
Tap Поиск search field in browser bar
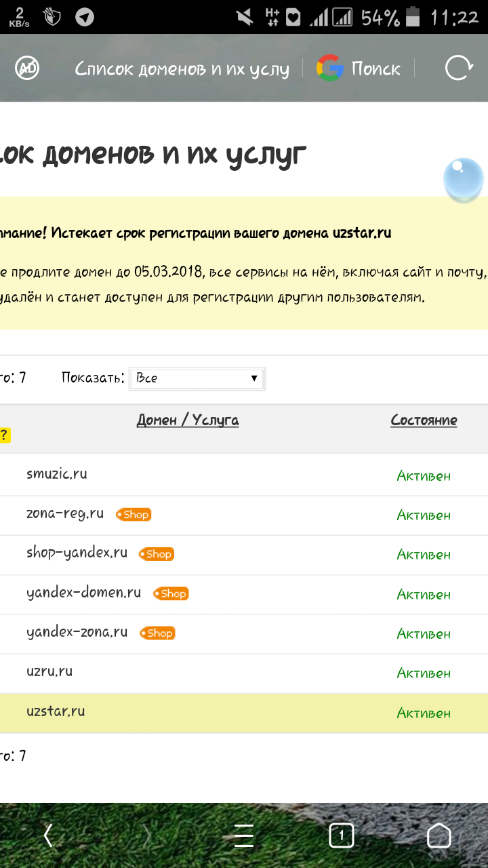pyautogui.click(x=375, y=68)
